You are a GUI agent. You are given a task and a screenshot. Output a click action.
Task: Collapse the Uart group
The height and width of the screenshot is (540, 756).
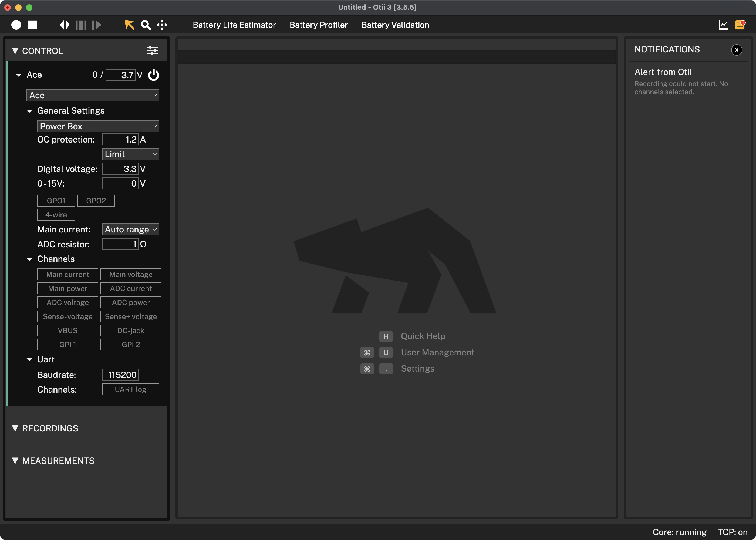click(29, 360)
